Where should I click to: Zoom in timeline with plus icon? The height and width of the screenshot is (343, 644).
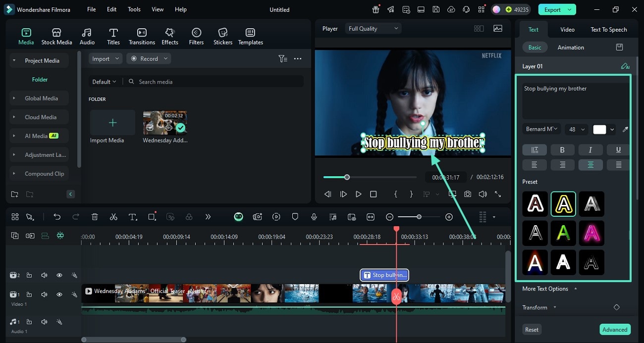(449, 217)
